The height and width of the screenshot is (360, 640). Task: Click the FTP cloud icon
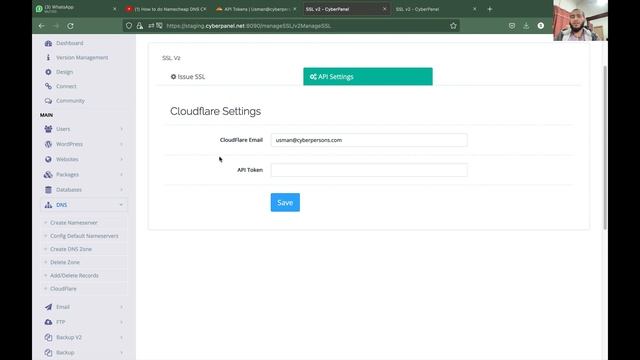pos(48,322)
